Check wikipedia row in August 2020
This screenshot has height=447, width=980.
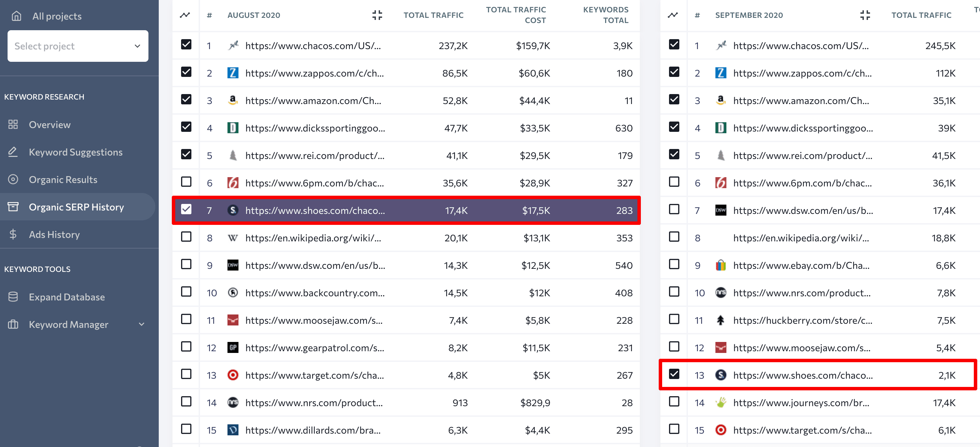(x=186, y=237)
